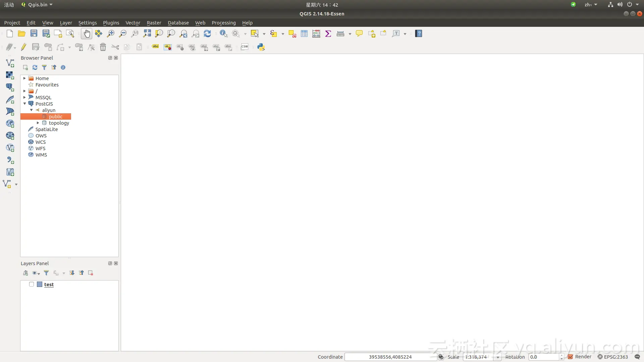Select the Measure Line tool
The image size is (644, 362).
click(341, 34)
